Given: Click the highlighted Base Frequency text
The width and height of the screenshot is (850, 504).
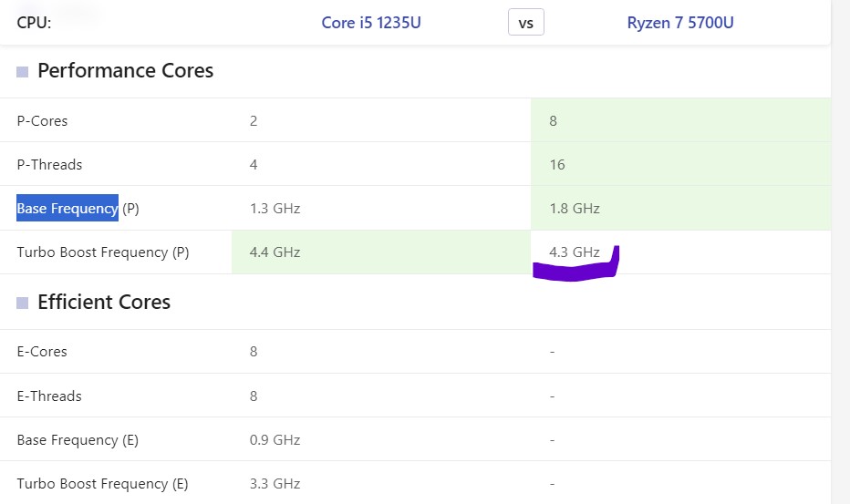Looking at the screenshot, I should tap(67, 208).
